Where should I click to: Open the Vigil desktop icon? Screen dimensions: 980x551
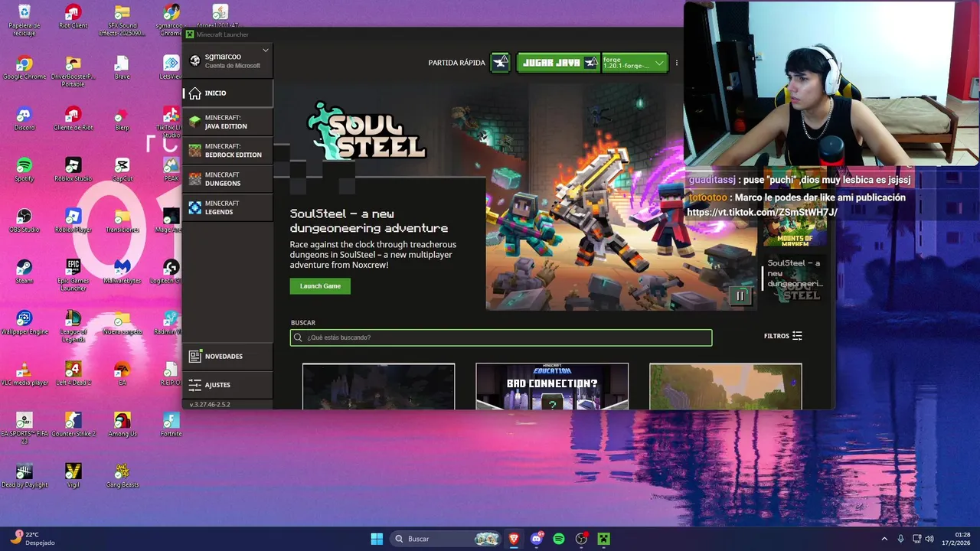tap(73, 476)
